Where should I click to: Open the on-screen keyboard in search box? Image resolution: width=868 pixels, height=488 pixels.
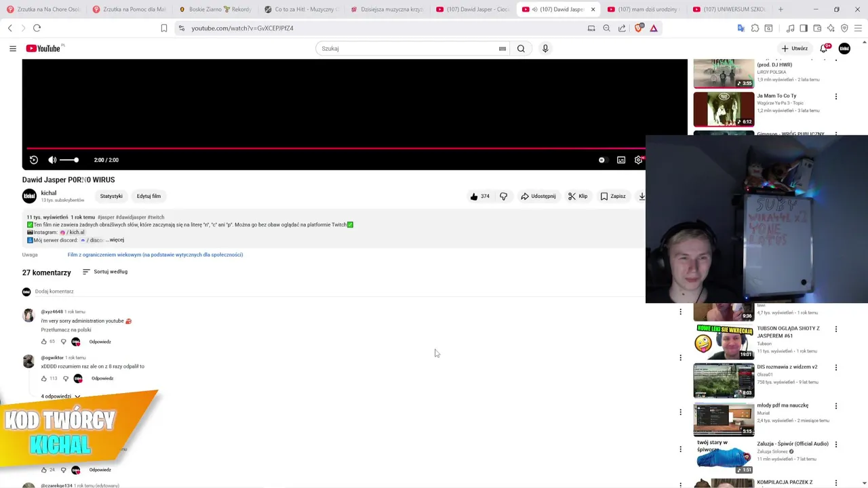(502, 49)
